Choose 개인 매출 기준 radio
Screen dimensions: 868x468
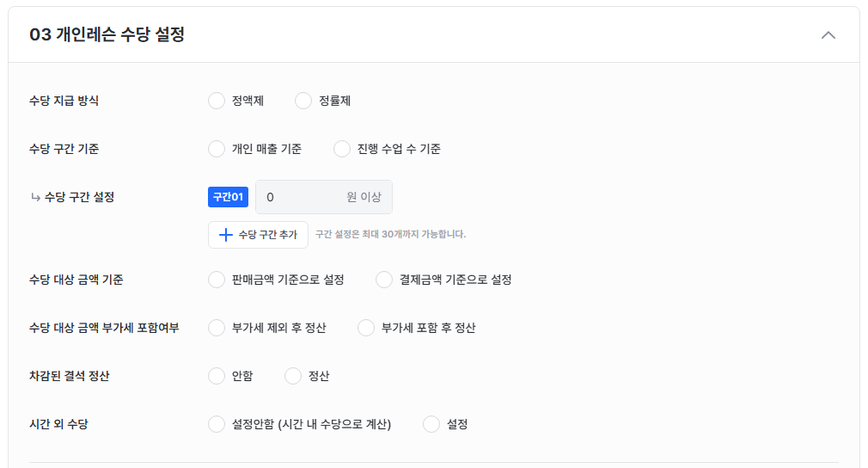tap(217, 149)
